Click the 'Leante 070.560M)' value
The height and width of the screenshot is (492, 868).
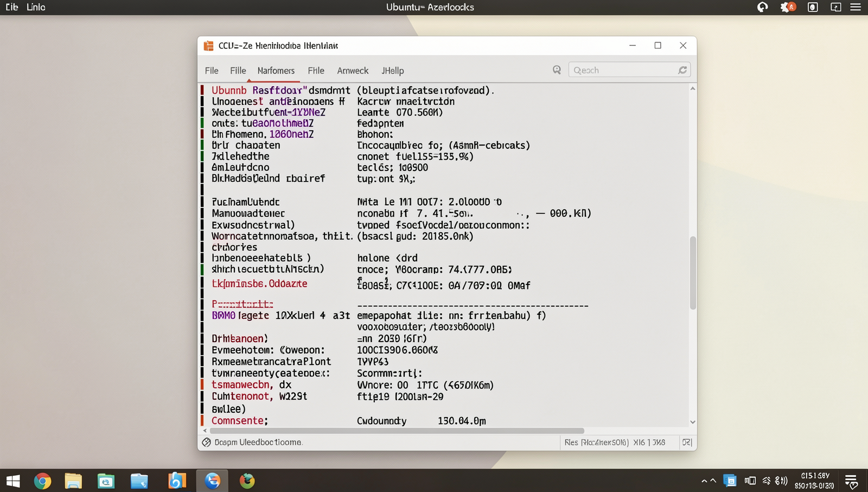point(400,112)
